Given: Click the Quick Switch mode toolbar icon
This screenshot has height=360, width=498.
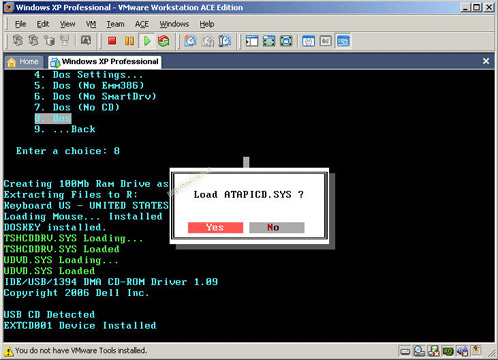Looking at the screenshot, I should point(269,41).
